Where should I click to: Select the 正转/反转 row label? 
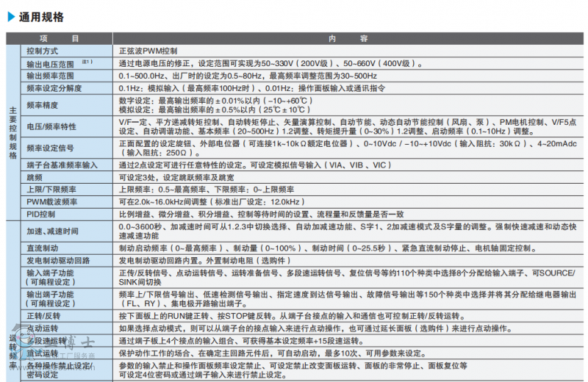43,316
